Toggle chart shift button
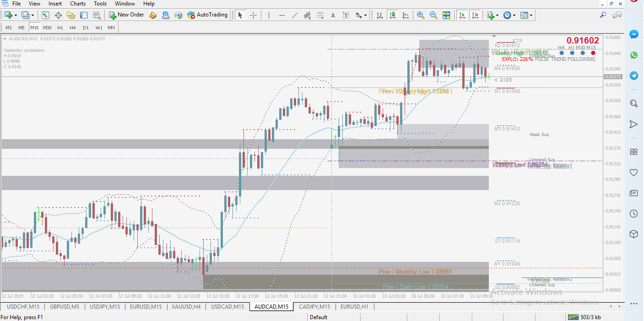644x321 pixels. pyautogui.click(x=475, y=15)
